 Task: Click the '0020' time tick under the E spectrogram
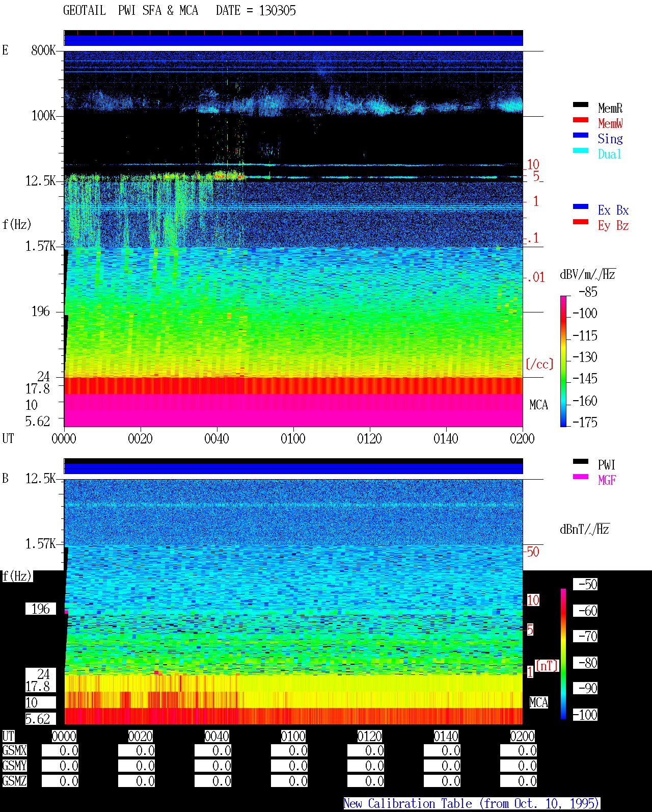pos(140,438)
